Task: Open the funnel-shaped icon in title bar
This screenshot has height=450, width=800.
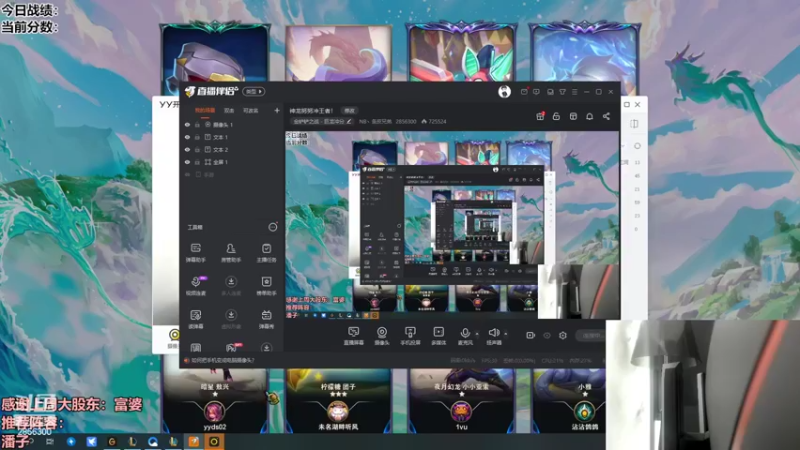Action: click(x=562, y=92)
